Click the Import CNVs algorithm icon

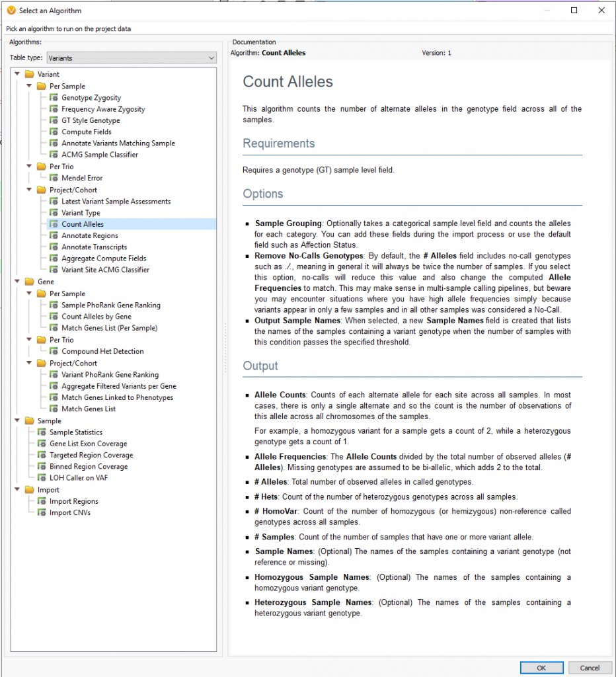[x=42, y=512]
